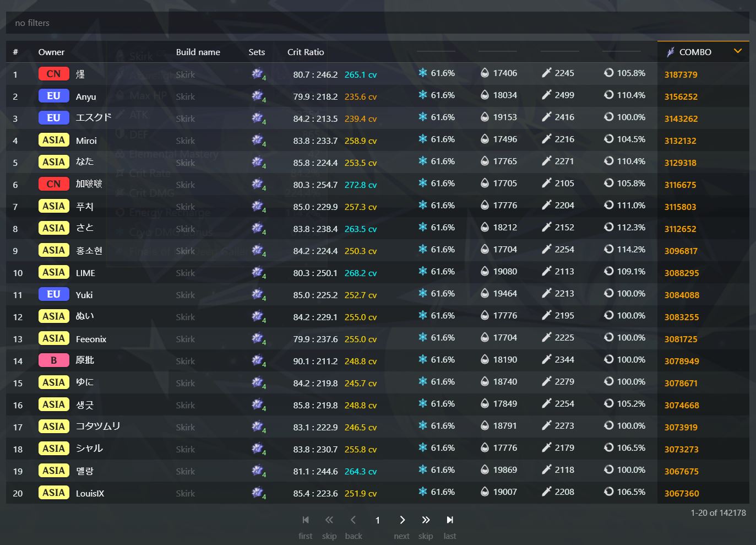Click the HP droplet icon beside 19869
This screenshot has width=756, height=545.
(485, 470)
